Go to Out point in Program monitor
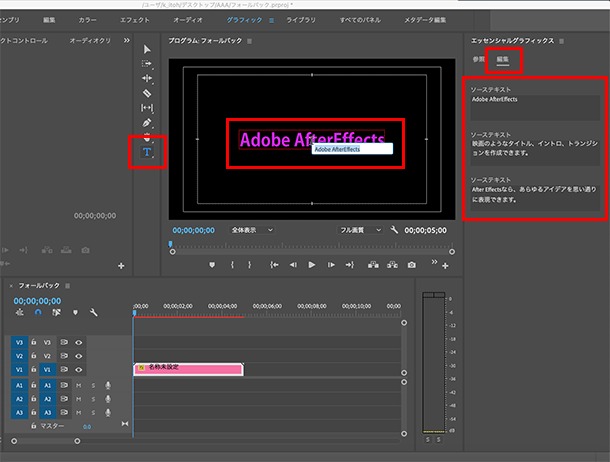Screen dimensions: 610x462 pos(350,265)
